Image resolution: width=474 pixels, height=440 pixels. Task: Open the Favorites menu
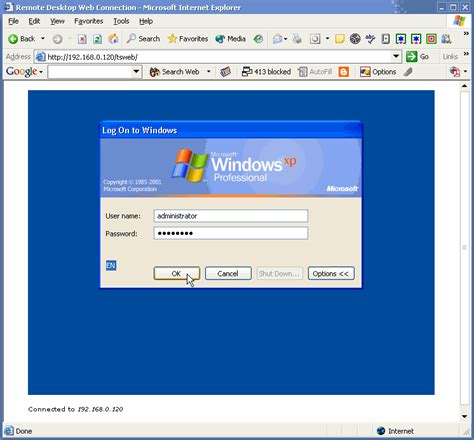(x=89, y=21)
